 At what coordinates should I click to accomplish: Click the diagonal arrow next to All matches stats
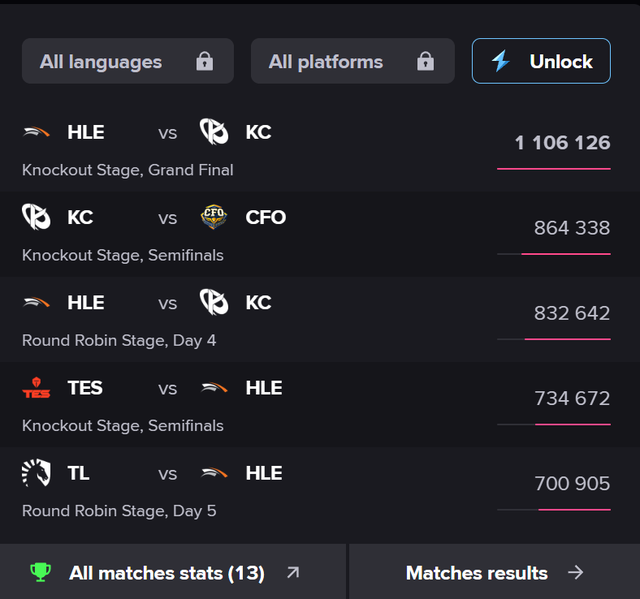point(292,573)
